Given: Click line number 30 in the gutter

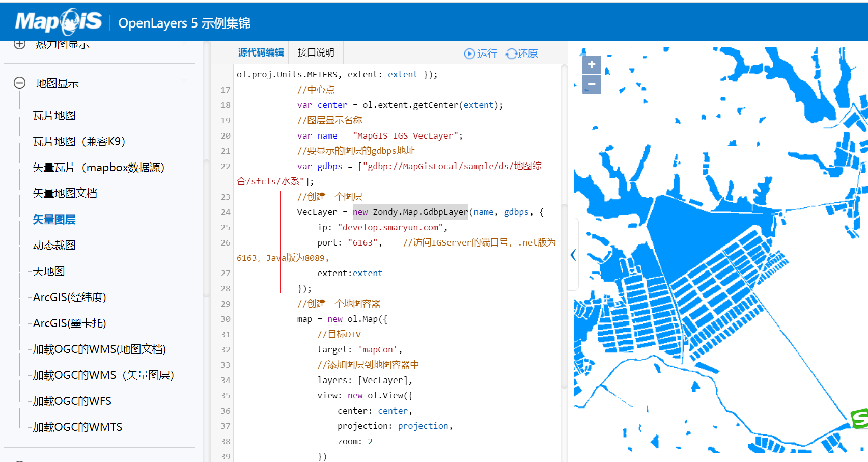Looking at the screenshot, I should pos(226,319).
